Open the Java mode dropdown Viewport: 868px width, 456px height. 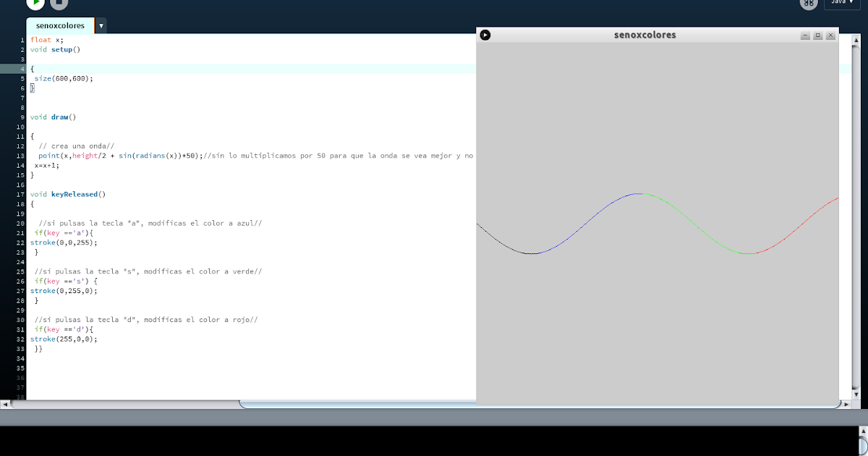click(x=841, y=4)
